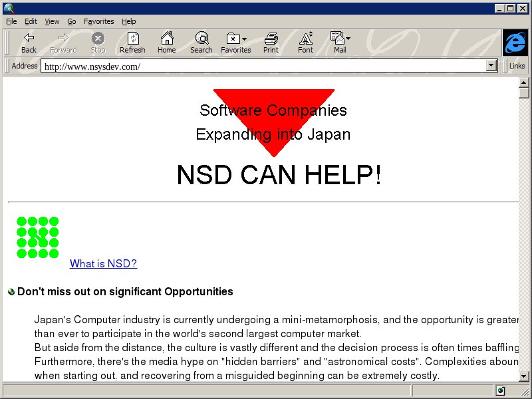532x399 pixels.
Task: Click the Links toolbar label
Action: 517,66
